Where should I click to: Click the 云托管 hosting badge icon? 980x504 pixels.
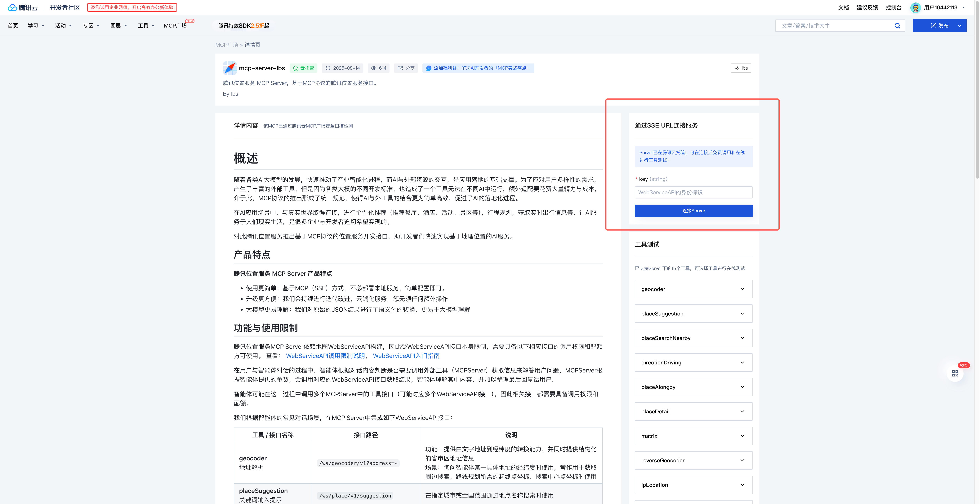[296, 68]
